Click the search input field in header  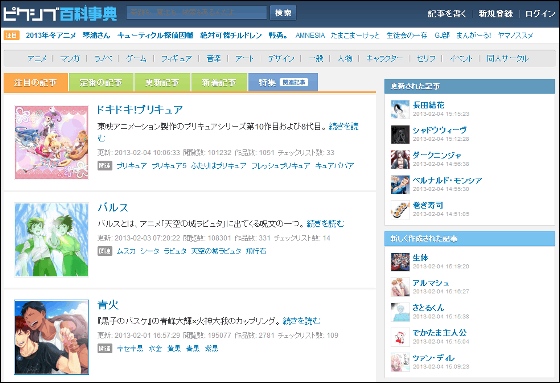[197, 13]
